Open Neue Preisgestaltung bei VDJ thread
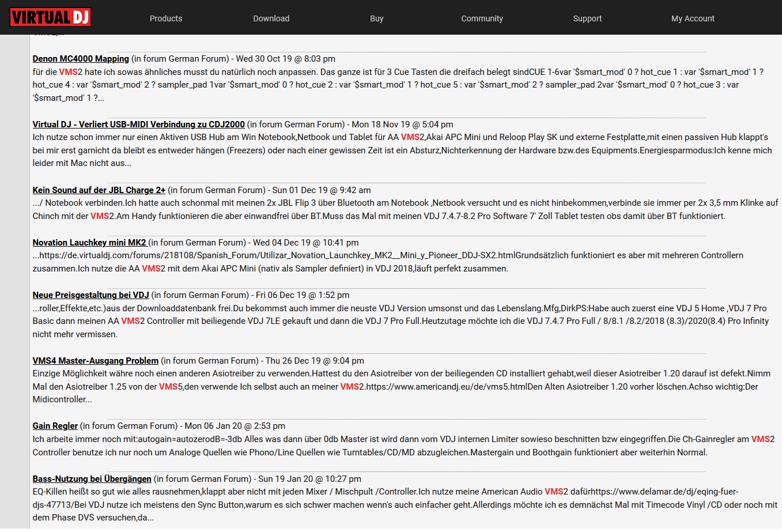This screenshot has height=532, width=782. click(91, 295)
